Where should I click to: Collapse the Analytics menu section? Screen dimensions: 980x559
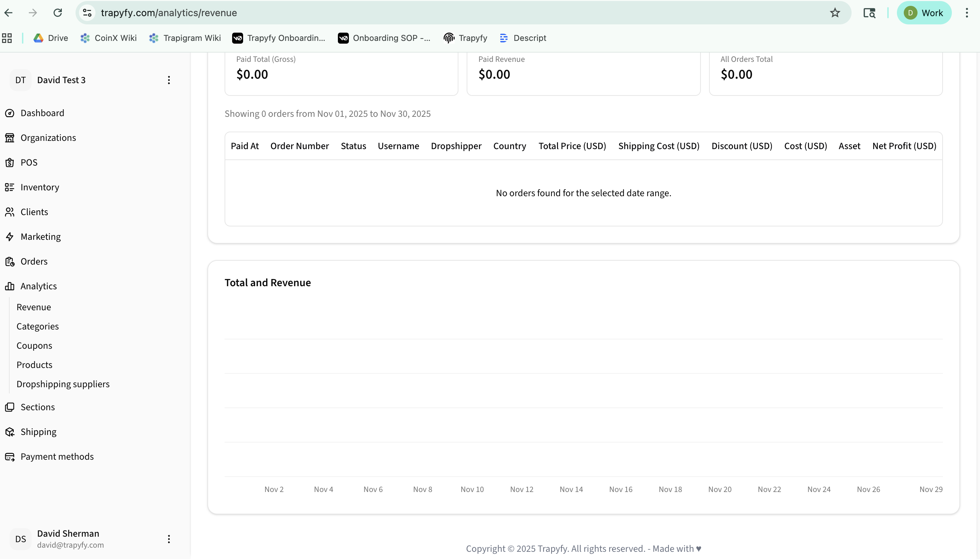(39, 286)
